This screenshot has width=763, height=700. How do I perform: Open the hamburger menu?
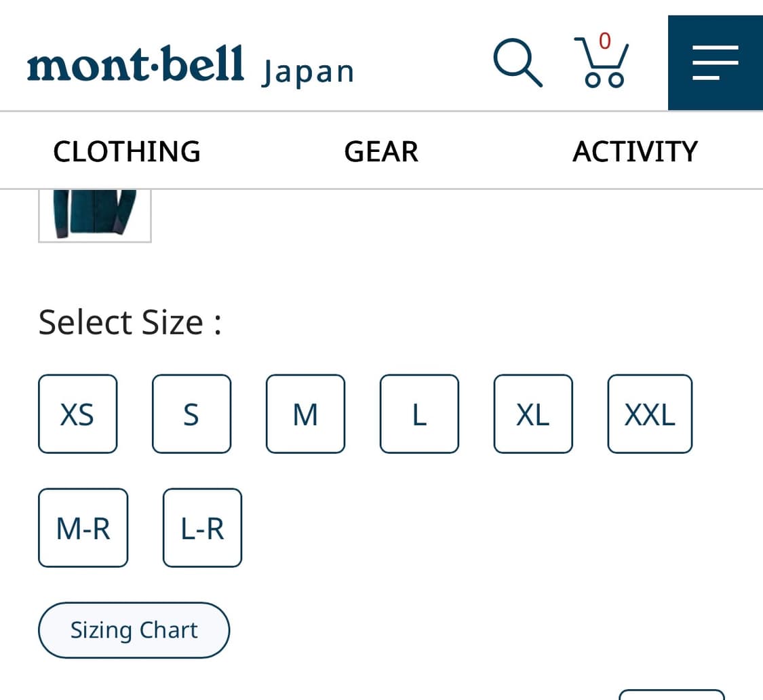point(715,62)
